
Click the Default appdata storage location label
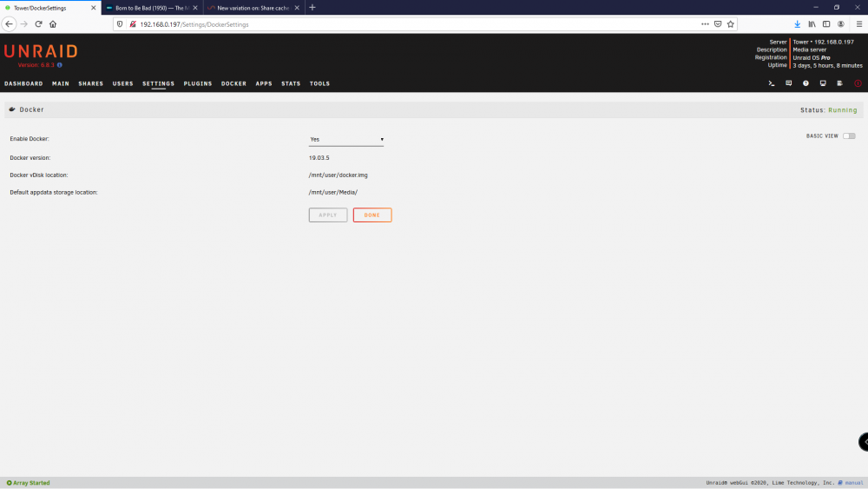click(x=54, y=193)
